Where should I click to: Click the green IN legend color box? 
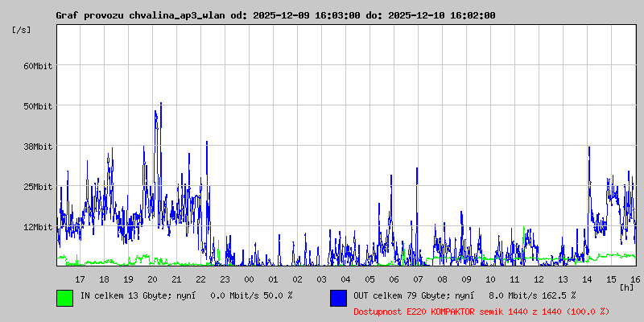64,297
